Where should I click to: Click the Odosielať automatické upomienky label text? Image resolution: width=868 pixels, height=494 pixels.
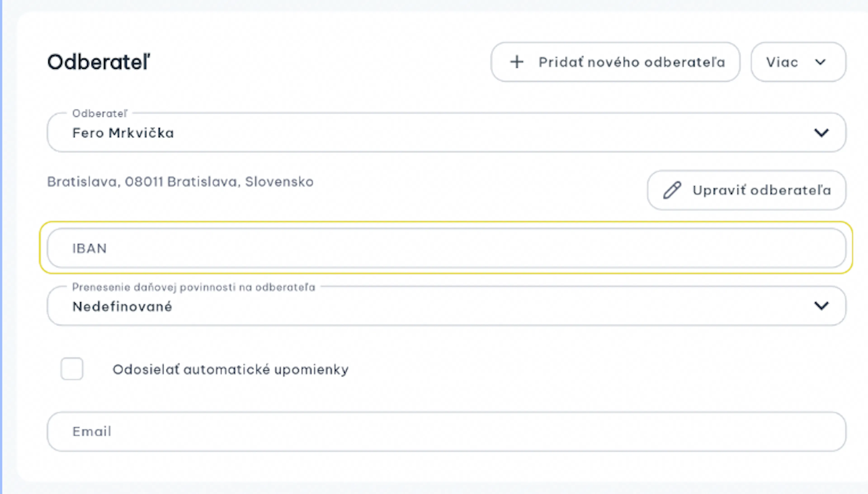pyautogui.click(x=231, y=370)
